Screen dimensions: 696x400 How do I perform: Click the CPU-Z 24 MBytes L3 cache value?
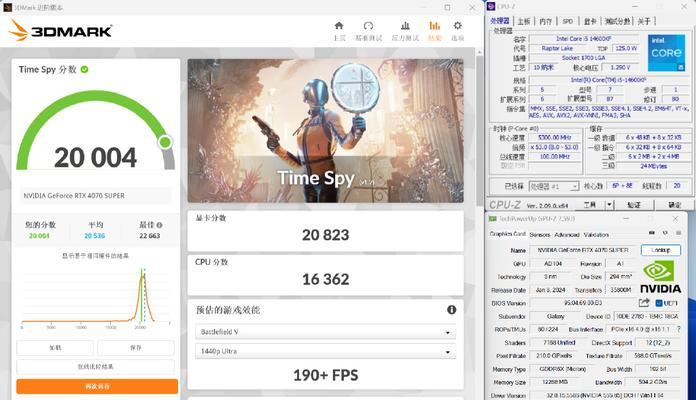(653, 166)
